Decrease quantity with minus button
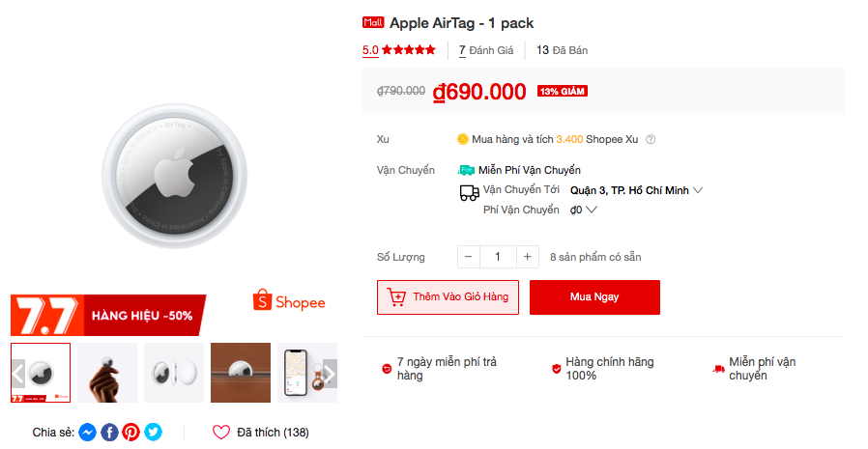This screenshot has height=449, width=868. point(469,257)
